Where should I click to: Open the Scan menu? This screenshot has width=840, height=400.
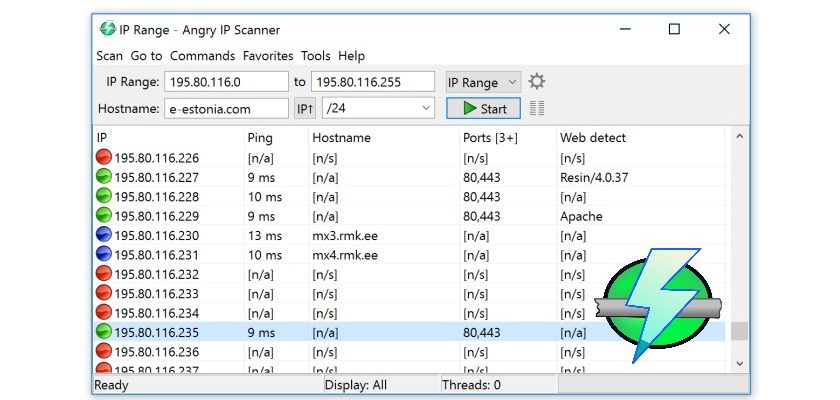[x=109, y=56]
